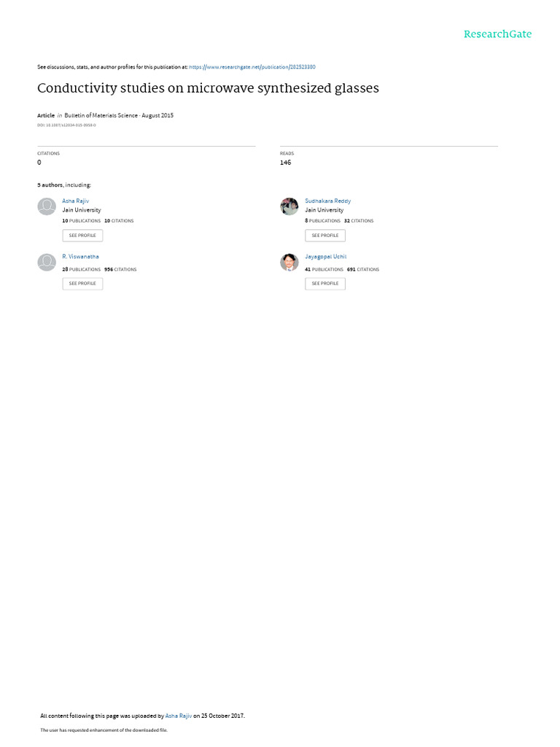Follow the R. Viswanatha name link
Screen dimensions: 560x747
coord(80,257)
